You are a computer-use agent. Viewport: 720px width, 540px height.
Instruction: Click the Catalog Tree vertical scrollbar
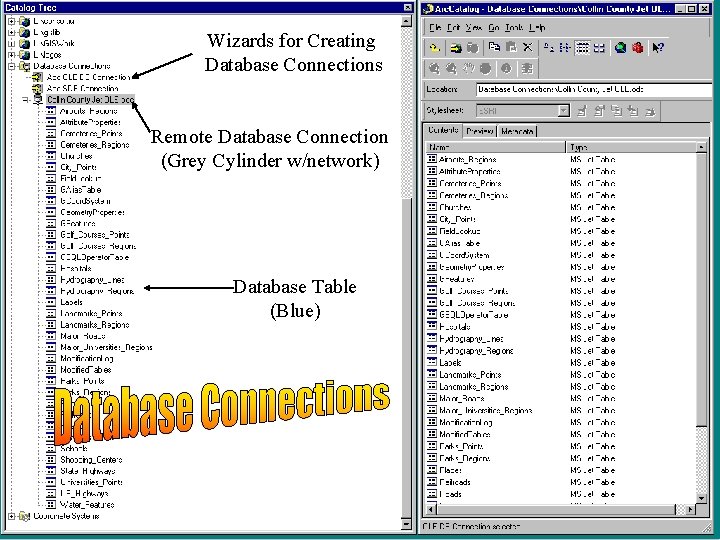[x=406, y=271]
